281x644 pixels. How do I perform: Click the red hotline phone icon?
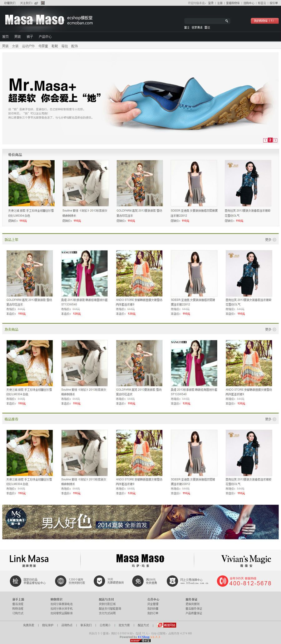point(222,581)
